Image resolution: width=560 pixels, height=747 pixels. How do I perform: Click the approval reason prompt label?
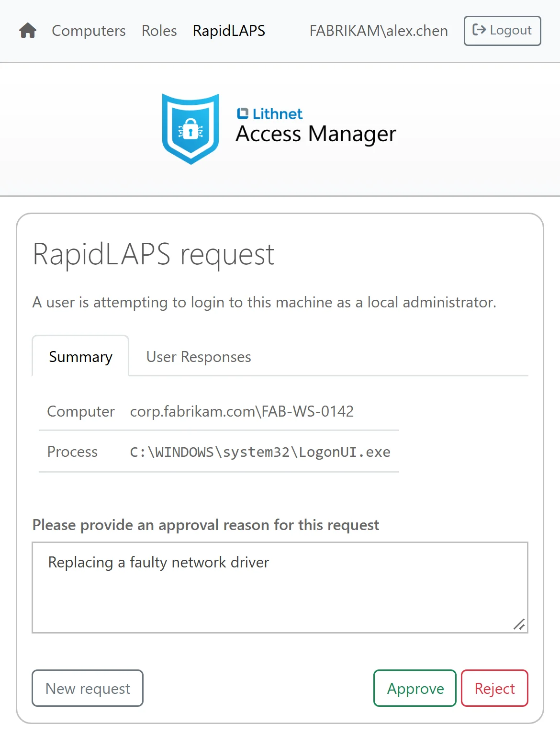pyautogui.click(x=206, y=525)
